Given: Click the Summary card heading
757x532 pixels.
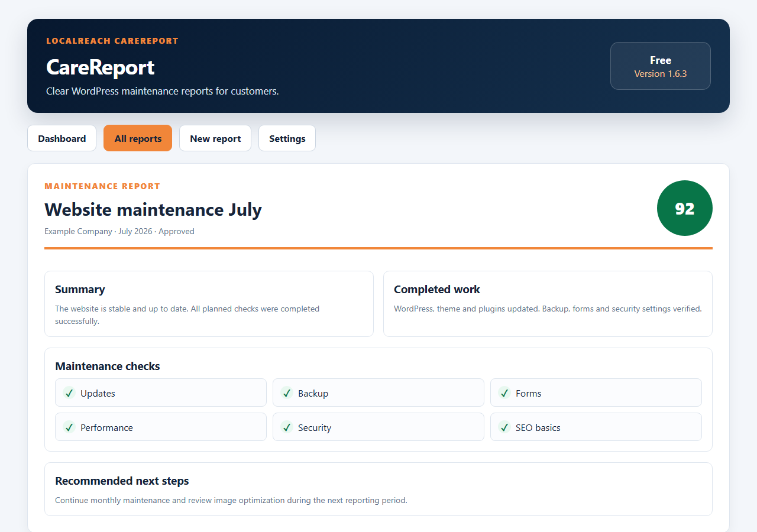Looking at the screenshot, I should (x=80, y=289).
